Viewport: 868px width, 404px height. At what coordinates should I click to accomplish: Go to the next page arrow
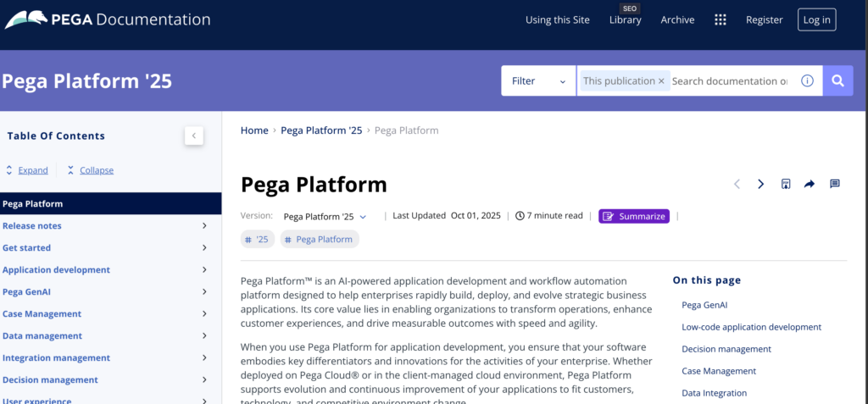(x=760, y=184)
